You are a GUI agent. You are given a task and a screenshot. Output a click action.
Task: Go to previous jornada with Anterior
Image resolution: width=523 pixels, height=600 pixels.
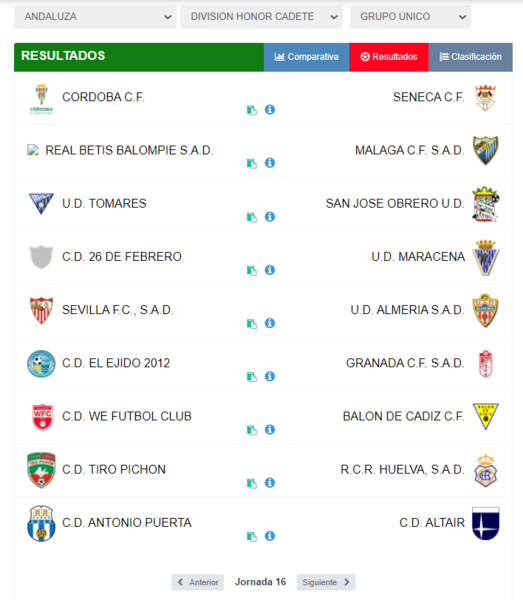pyautogui.click(x=198, y=582)
